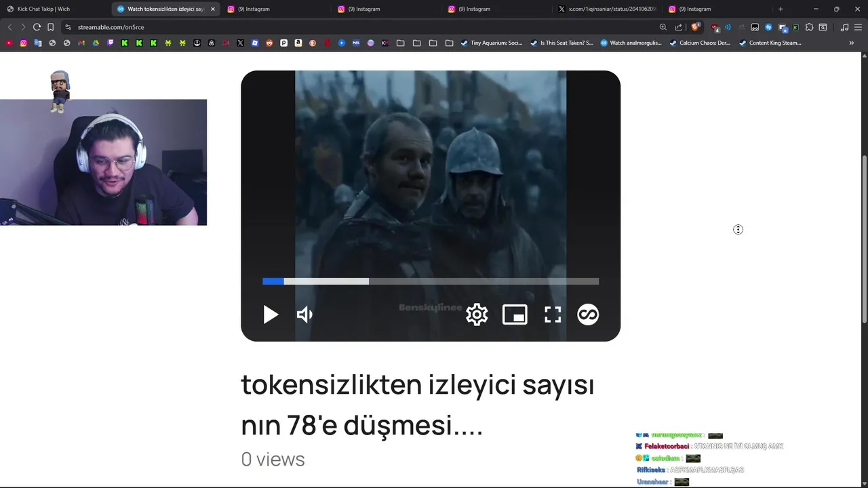This screenshot has height=488, width=868.
Task: Open a new browser tab
Action: click(x=781, y=9)
